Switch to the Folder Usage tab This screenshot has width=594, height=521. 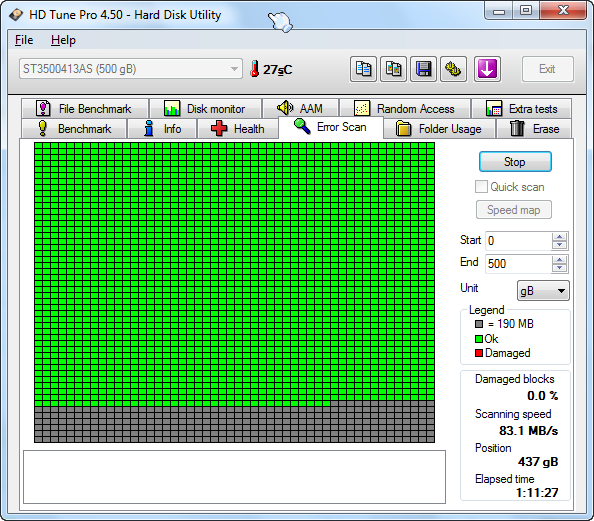coord(439,128)
